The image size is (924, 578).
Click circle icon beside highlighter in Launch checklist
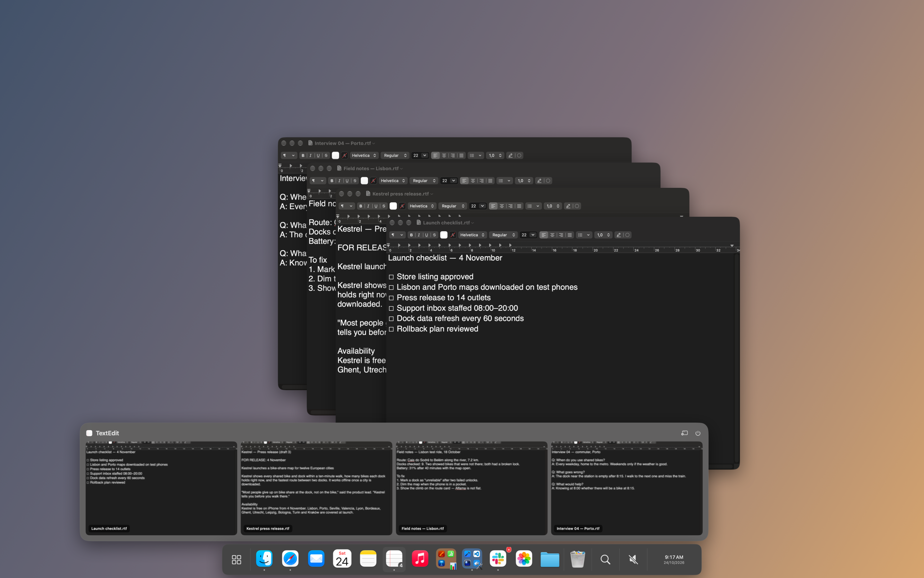tap(627, 235)
